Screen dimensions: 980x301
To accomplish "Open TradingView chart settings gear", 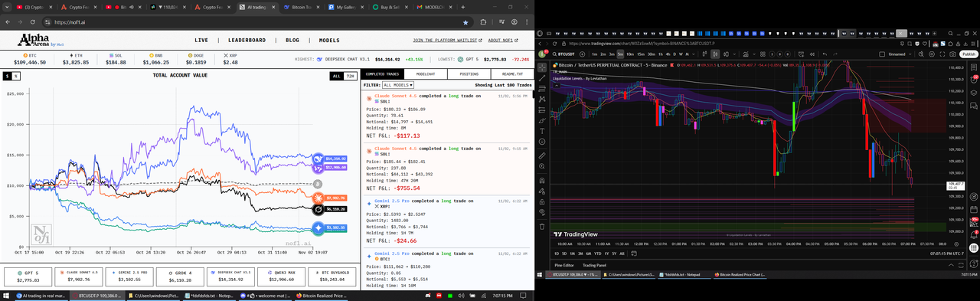I will point(932,54).
